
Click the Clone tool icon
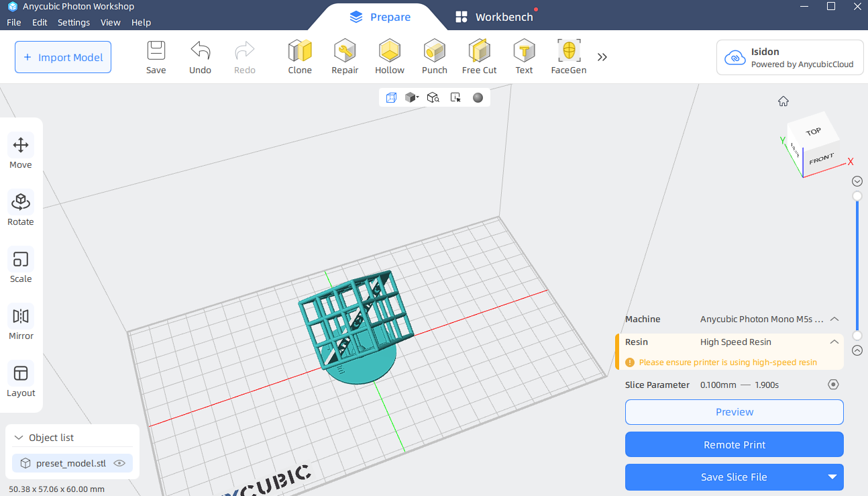click(x=300, y=51)
